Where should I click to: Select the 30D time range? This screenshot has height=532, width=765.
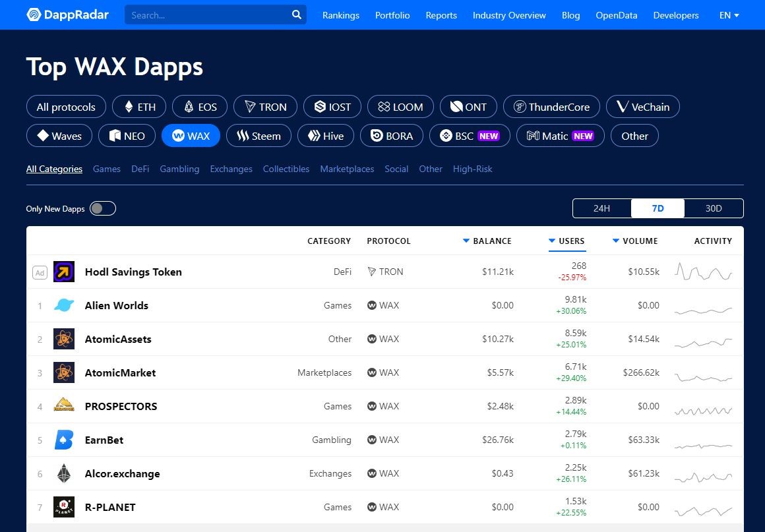point(714,208)
